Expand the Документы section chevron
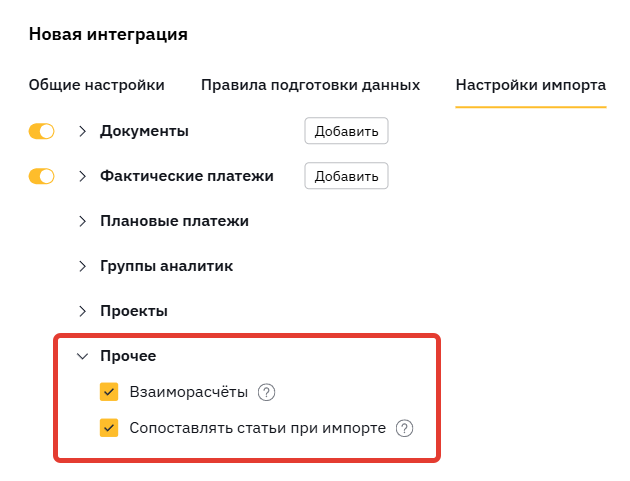Screen dimensions: 630x481 tap(82, 131)
